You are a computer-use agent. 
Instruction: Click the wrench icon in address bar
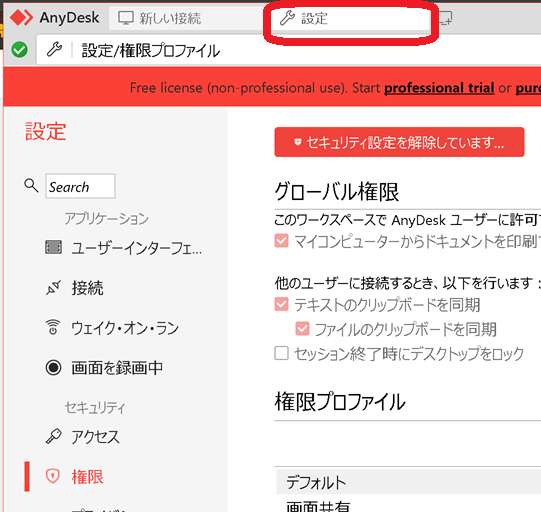[55, 50]
